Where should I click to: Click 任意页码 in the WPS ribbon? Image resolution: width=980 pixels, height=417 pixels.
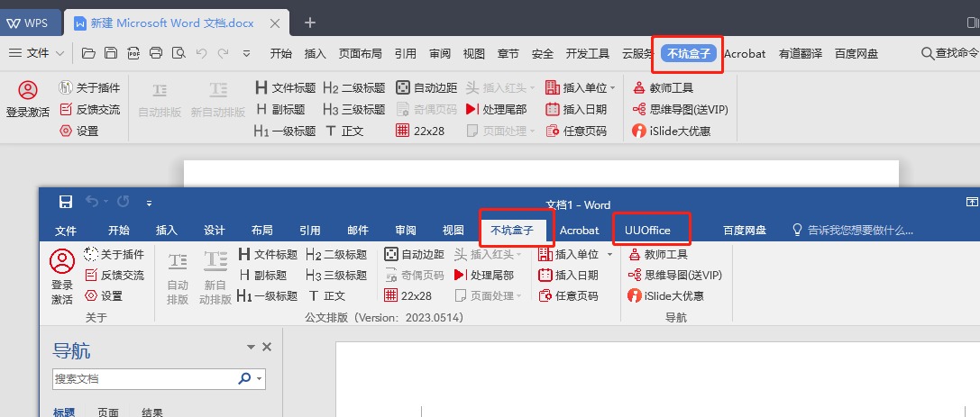[575, 131]
